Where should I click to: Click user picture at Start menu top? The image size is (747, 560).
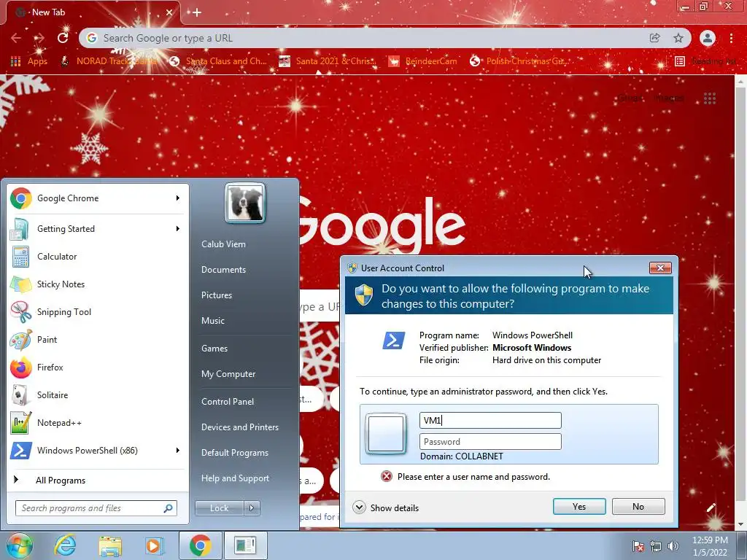click(x=245, y=203)
